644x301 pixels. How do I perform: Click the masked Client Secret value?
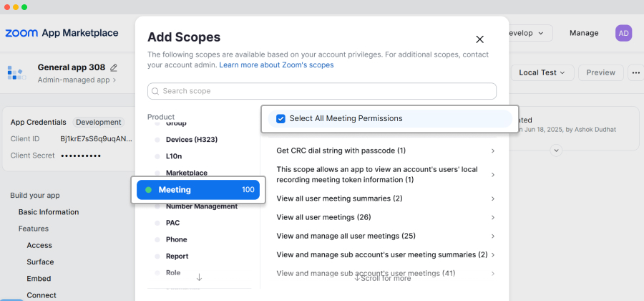pyautogui.click(x=81, y=156)
